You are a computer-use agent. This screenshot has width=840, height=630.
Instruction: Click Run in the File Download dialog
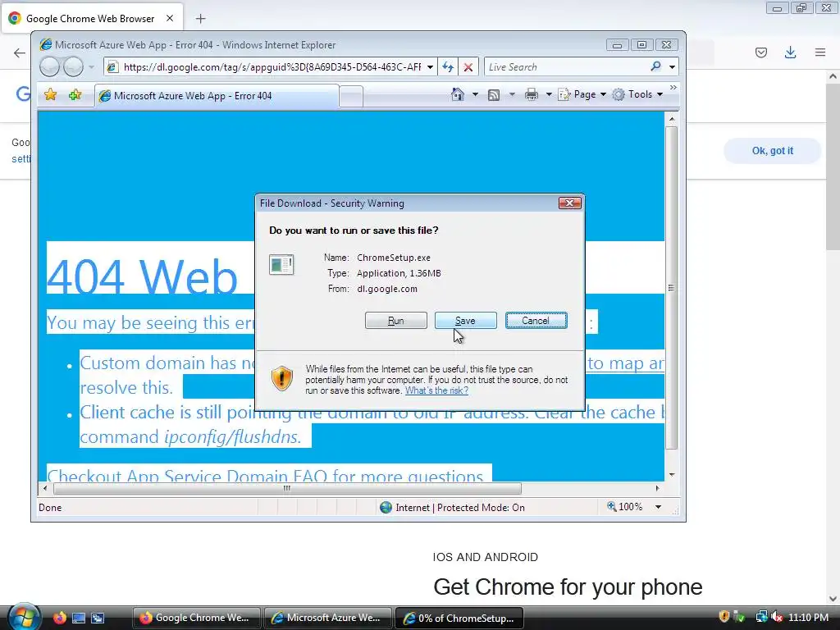(x=396, y=321)
